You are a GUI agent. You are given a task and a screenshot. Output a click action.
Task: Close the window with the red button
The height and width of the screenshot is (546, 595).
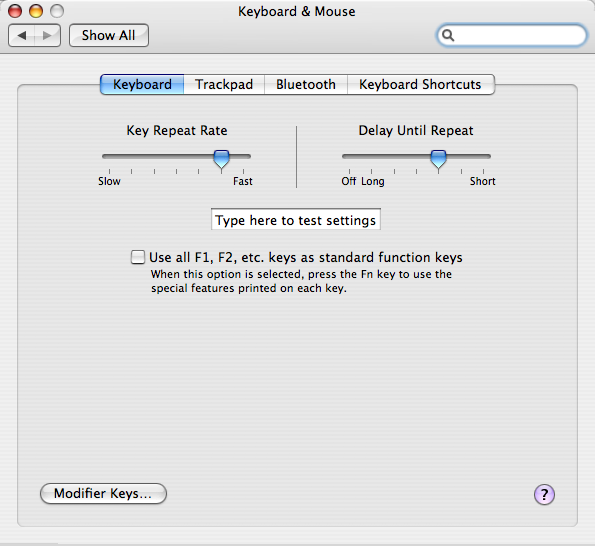[x=15, y=11]
